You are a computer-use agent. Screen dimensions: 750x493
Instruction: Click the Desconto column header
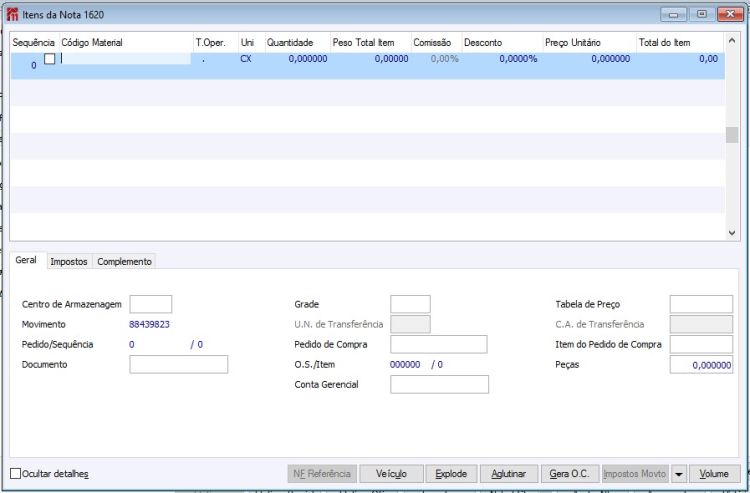502,43
